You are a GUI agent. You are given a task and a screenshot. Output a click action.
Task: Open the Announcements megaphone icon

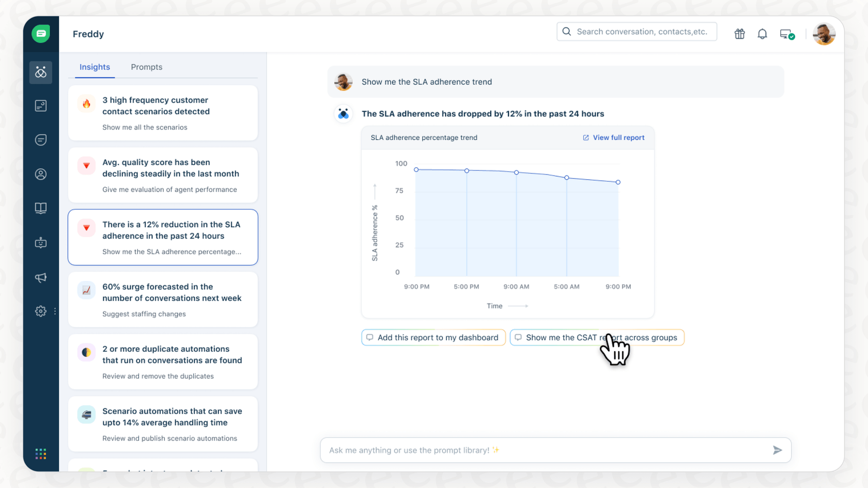tap(41, 277)
